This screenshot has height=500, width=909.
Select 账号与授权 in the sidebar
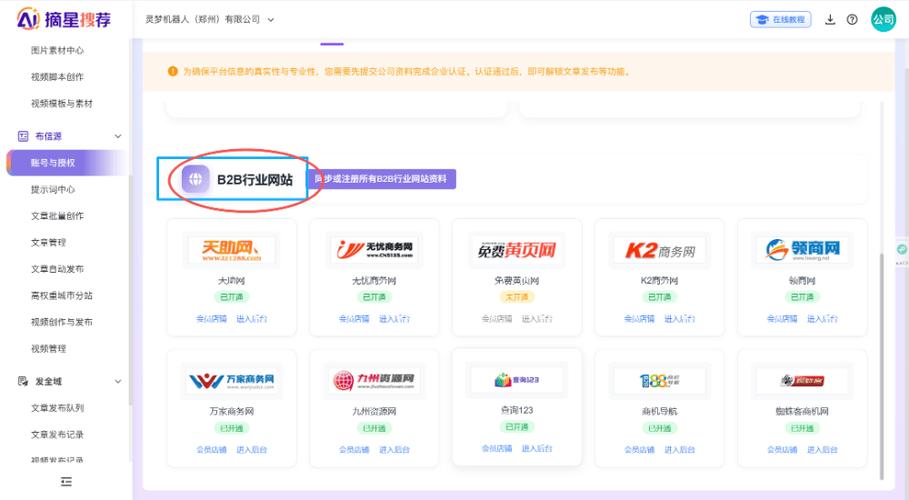point(66,163)
